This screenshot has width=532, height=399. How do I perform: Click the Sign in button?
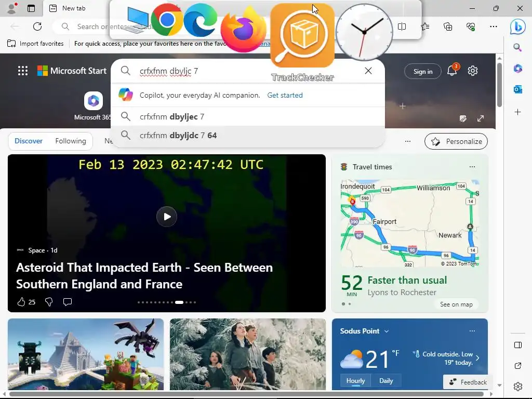click(423, 71)
